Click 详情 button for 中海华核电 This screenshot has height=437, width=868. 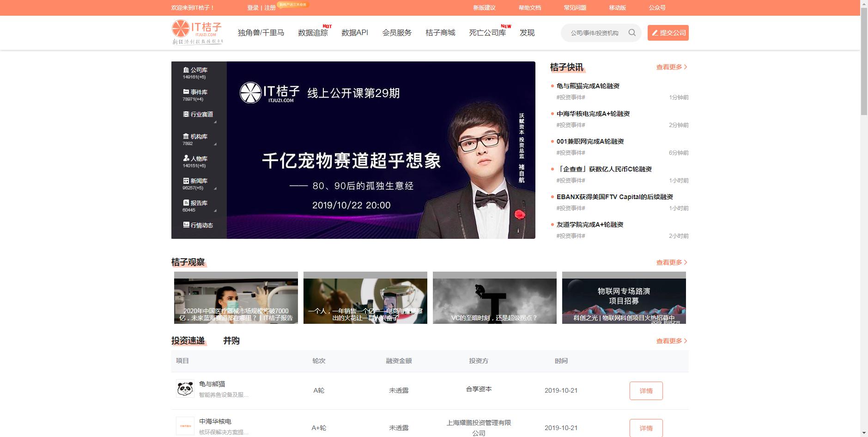(x=646, y=428)
